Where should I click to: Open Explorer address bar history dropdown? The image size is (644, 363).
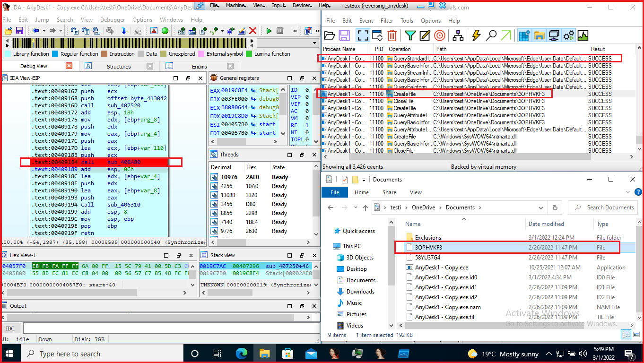click(541, 207)
